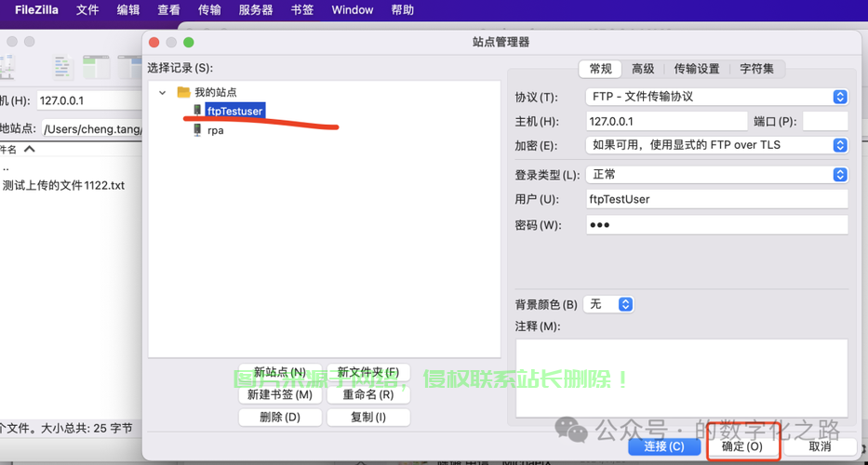The height and width of the screenshot is (465, 868).
Task: Open the 加密 encryption dropdown
Action: tap(716, 145)
